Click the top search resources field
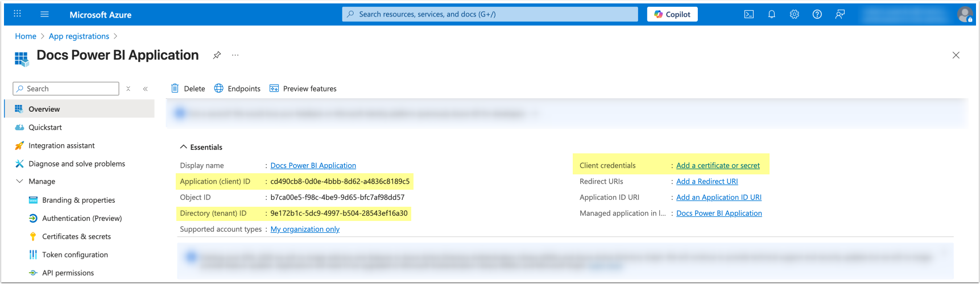 click(490, 14)
